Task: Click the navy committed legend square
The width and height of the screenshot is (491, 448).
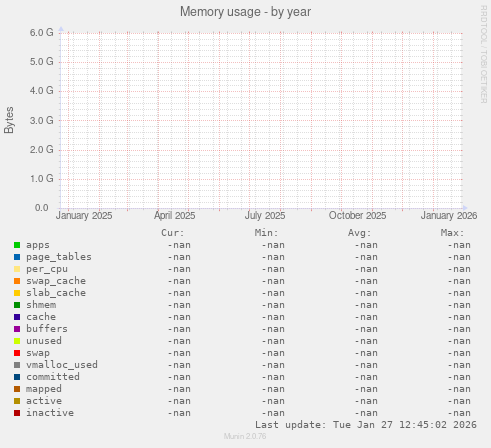Action: click(17, 377)
